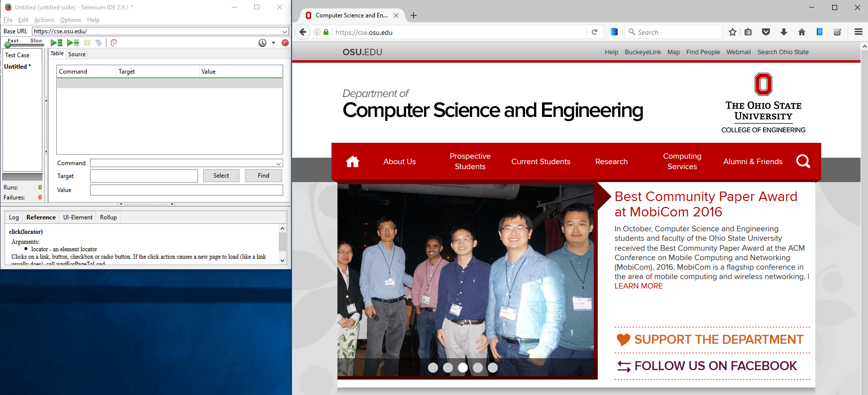
Task: Open the Research navigation item
Action: point(611,162)
